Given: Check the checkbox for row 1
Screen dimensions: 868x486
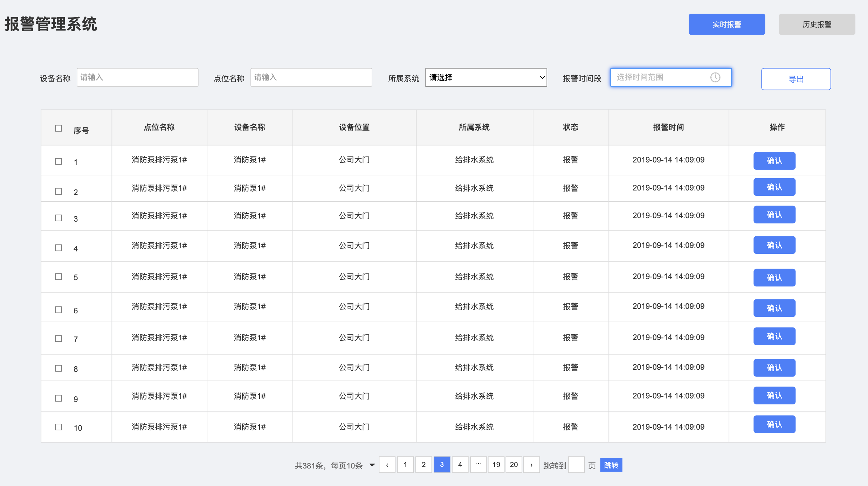Looking at the screenshot, I should tap(58, 161).
